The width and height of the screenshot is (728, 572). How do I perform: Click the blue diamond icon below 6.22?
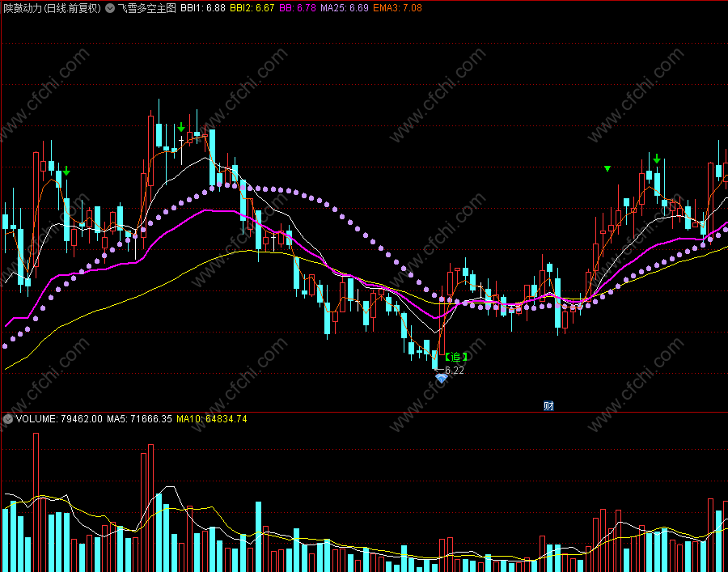[x=441, y=379]
